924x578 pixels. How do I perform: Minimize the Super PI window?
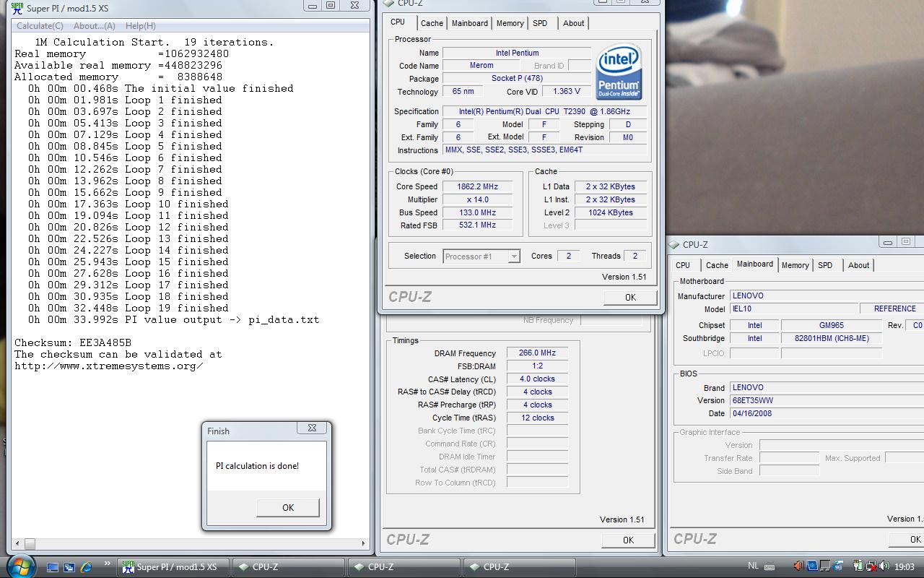[x=312, y=5]
